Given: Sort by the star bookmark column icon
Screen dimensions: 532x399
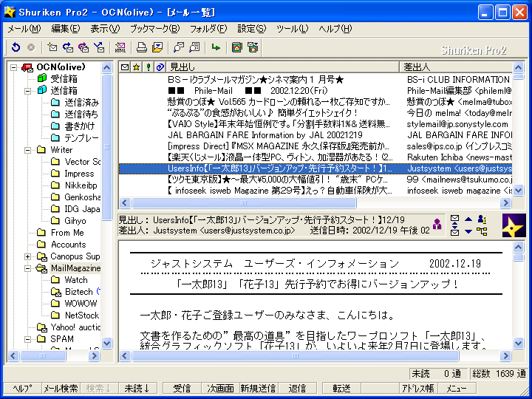Looking at the screenshot, I should click(x=137, y=67).
